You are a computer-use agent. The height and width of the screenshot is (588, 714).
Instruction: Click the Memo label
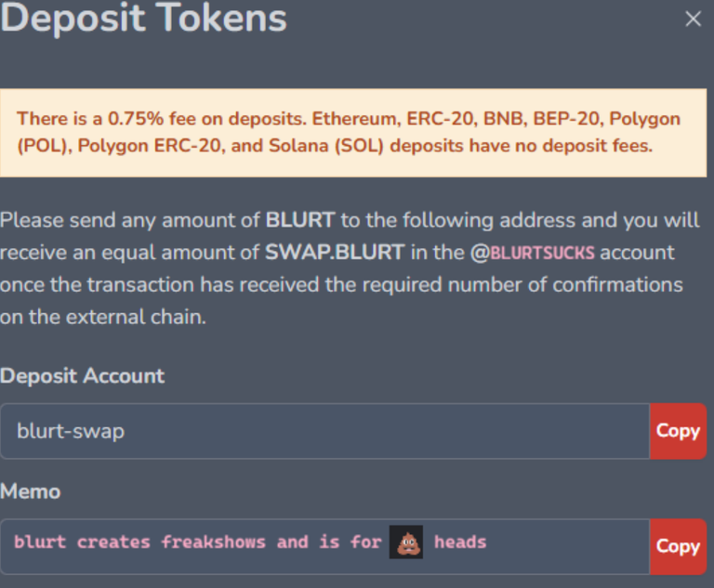pos(31,491)
